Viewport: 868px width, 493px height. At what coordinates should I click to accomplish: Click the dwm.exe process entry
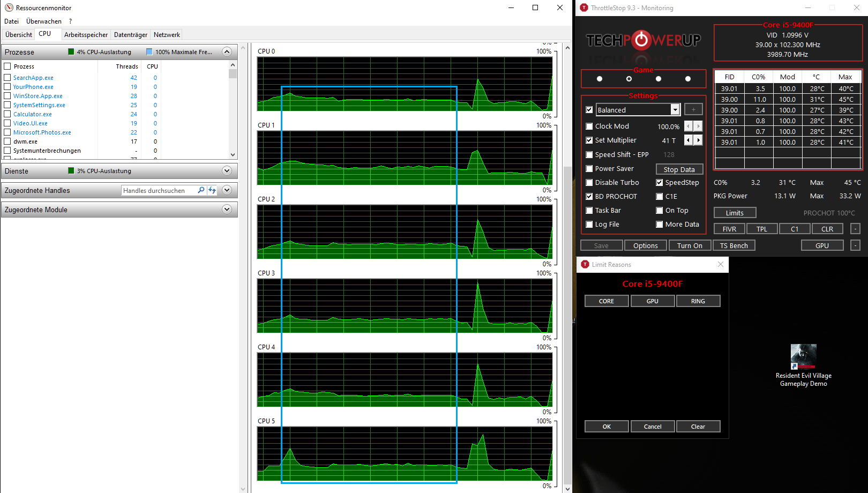(x=25, y=141)
